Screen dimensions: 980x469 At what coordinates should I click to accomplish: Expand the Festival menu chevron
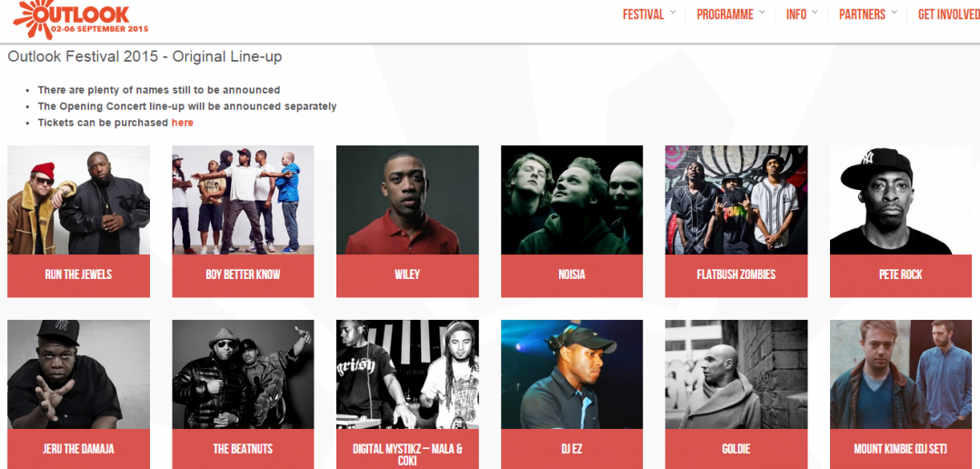click(673, 12)
